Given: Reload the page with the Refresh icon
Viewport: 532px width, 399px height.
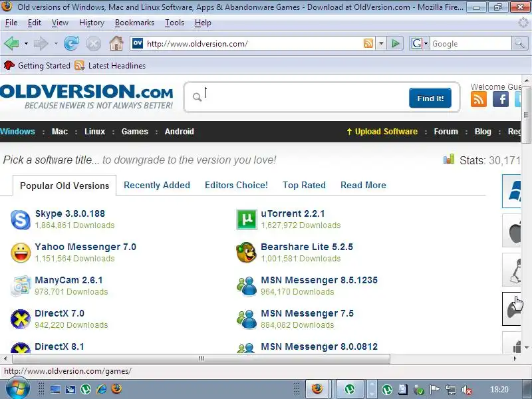Looking at the screenshot, I should pos(71,43).
